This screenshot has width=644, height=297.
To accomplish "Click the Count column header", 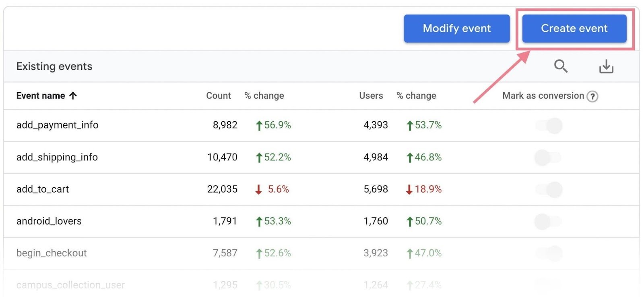I will 219,96.
